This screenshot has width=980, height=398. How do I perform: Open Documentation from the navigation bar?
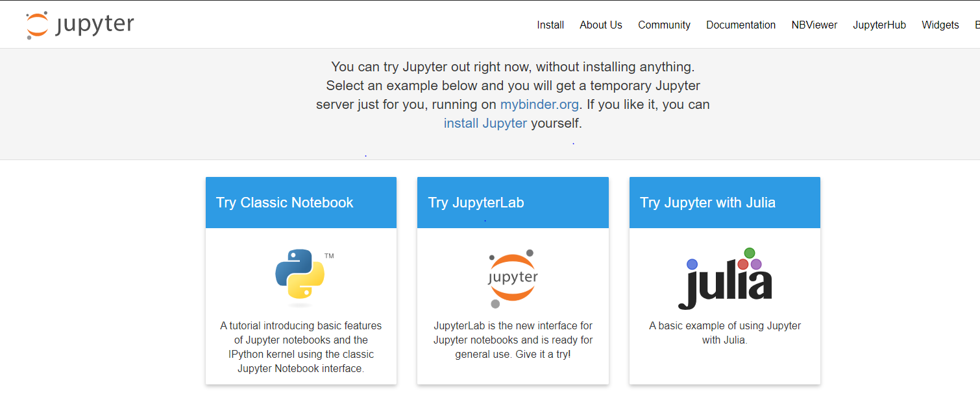tap(741, 25)
